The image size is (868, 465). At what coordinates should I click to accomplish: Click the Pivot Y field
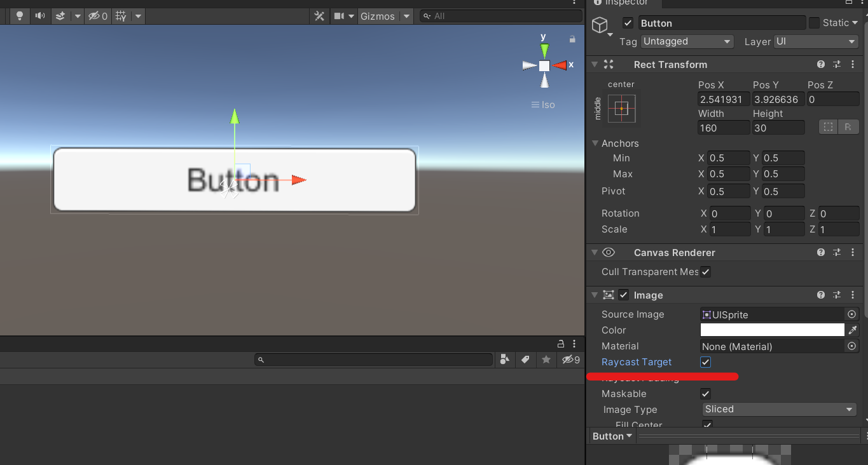pos(783,191)
